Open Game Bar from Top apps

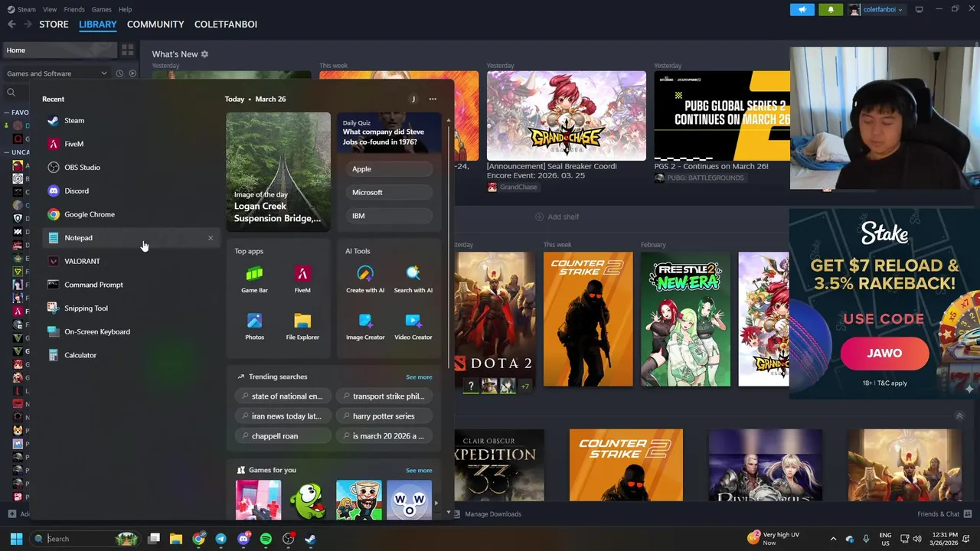[x=254, y=279]
